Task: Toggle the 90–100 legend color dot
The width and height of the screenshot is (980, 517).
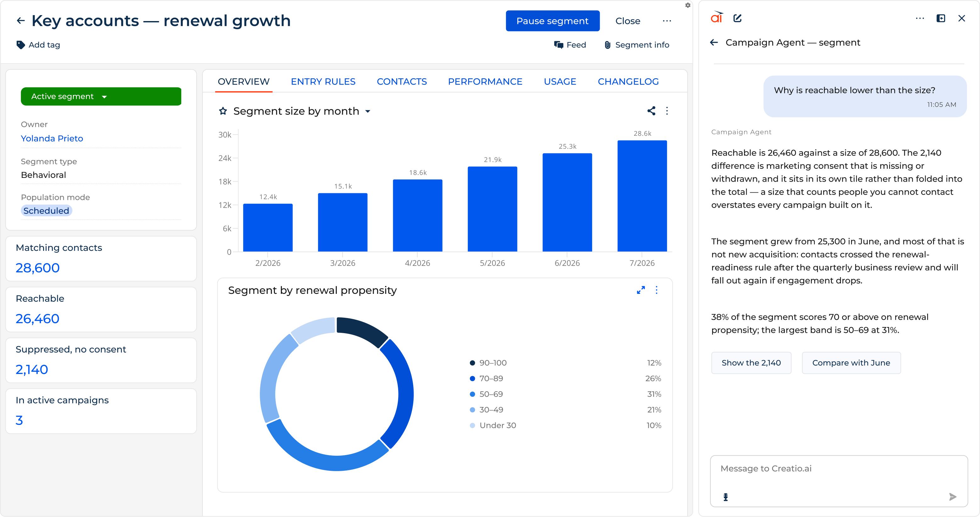Action: [x=472, y=363]
